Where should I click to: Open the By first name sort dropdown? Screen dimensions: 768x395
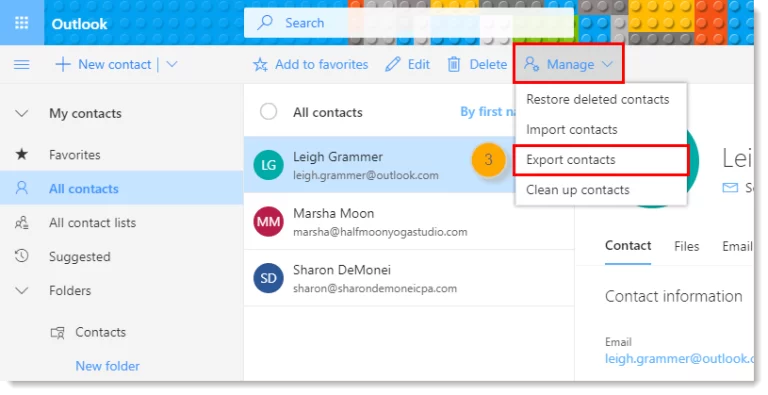click(x=487, y=112)
